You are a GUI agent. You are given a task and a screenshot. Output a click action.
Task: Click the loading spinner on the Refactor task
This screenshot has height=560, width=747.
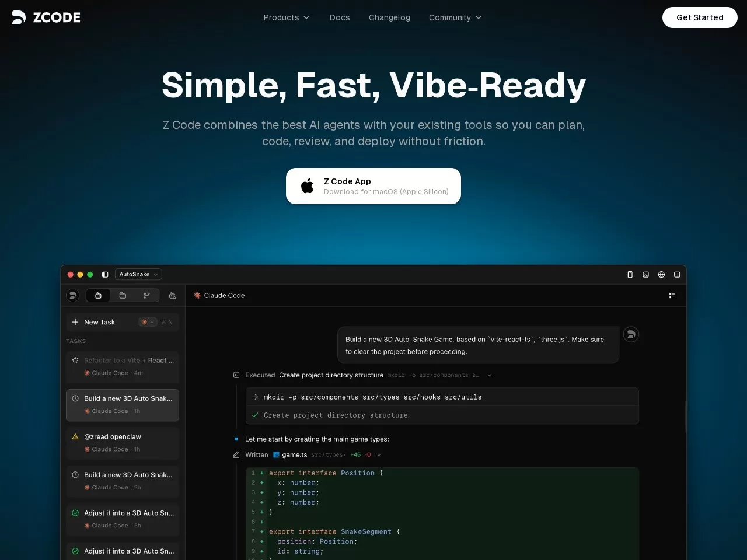tap(75, 360)
